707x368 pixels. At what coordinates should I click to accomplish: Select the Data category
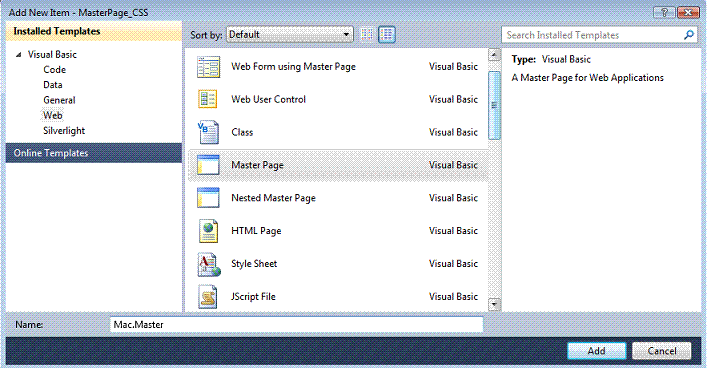[x=53, y=85]
